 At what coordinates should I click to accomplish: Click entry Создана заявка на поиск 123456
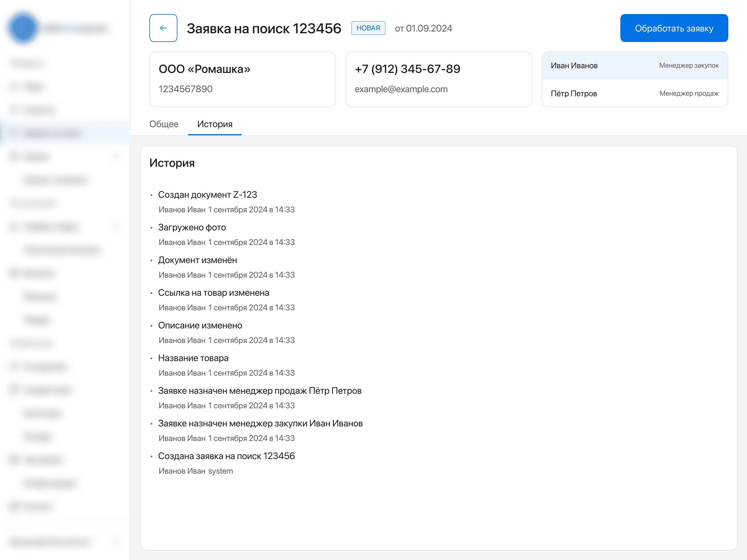point(226,456)
